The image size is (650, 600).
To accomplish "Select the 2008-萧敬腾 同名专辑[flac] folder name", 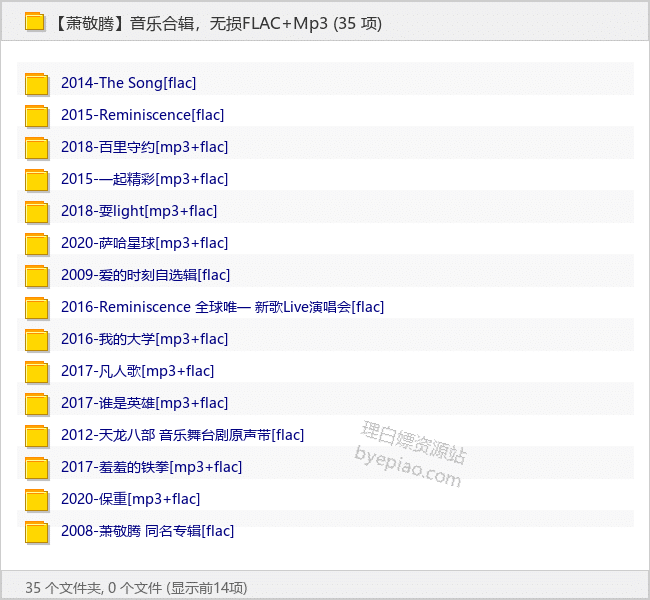I will tap(148, 531).
